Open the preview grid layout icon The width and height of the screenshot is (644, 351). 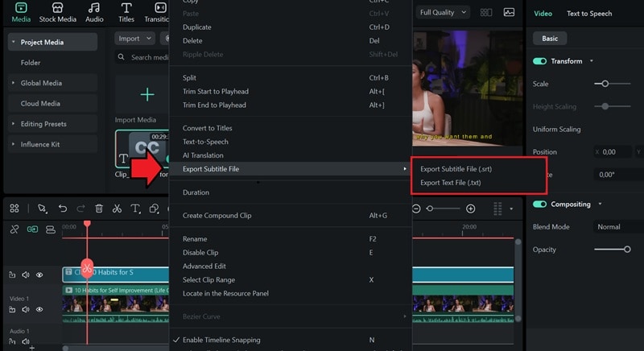click(x=486, y=12)
